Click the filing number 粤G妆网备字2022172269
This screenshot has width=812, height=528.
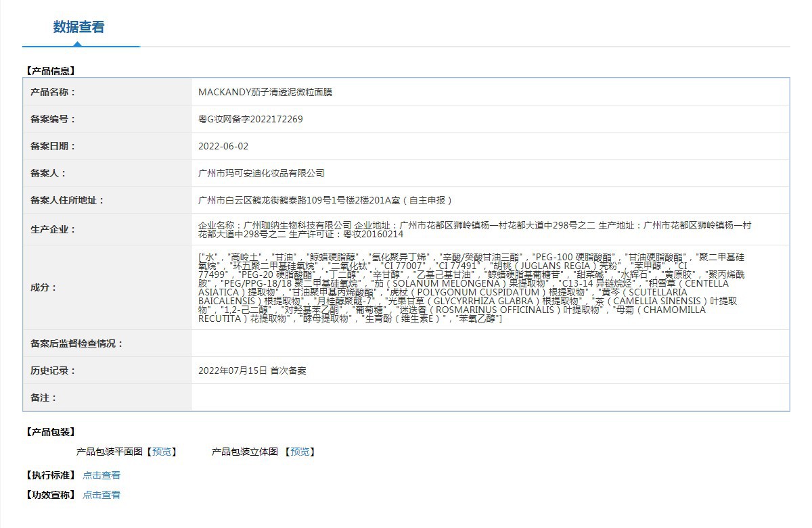point(250,119)
